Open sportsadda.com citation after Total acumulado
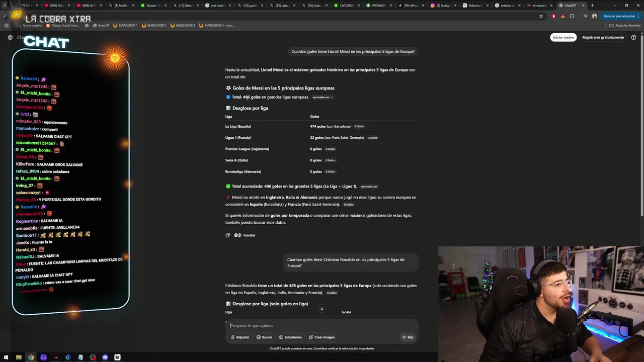 pos(369,187)
